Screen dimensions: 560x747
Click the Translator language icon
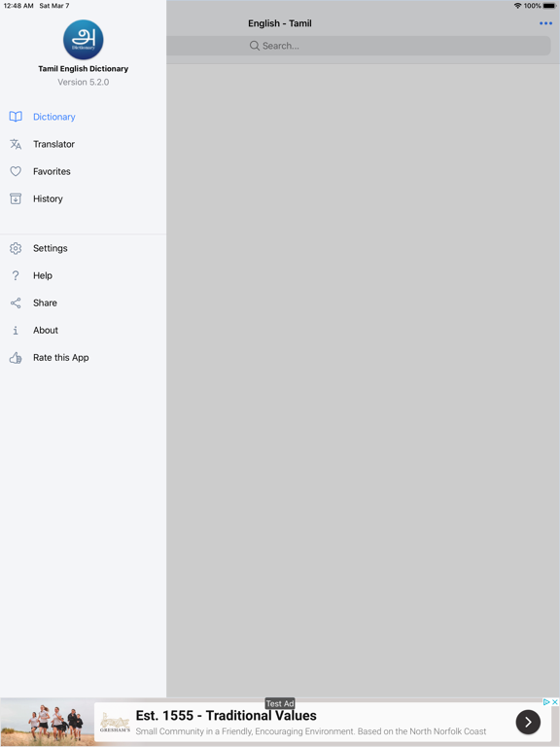coord(16,144)
